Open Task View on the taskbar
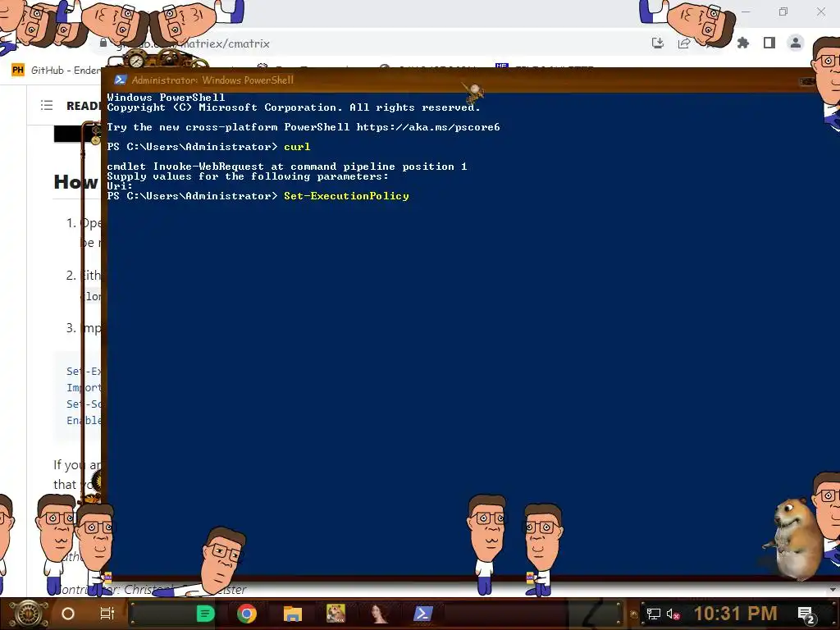This screenshot has width=840, height=630. tap(107, 614)
